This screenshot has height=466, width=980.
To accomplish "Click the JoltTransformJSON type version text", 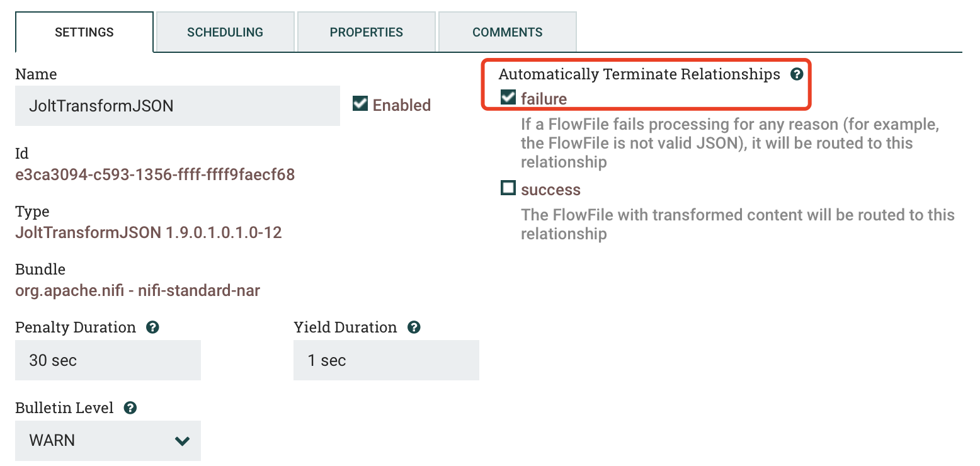I will [149, 232].
